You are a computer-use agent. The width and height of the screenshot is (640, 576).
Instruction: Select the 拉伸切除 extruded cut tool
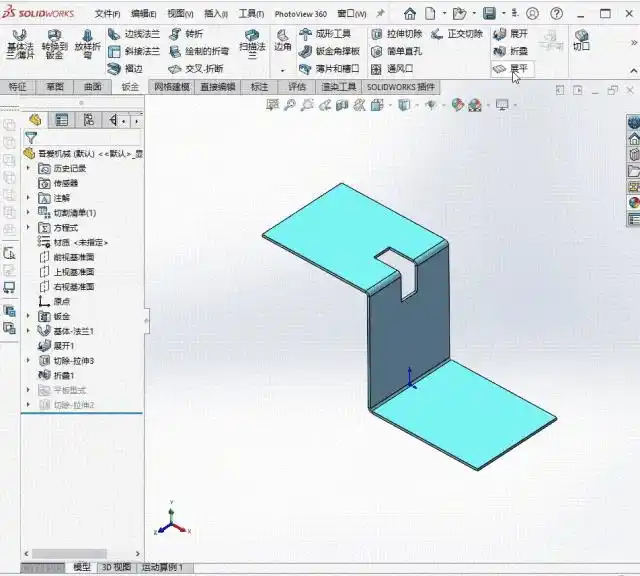point(396,34)
